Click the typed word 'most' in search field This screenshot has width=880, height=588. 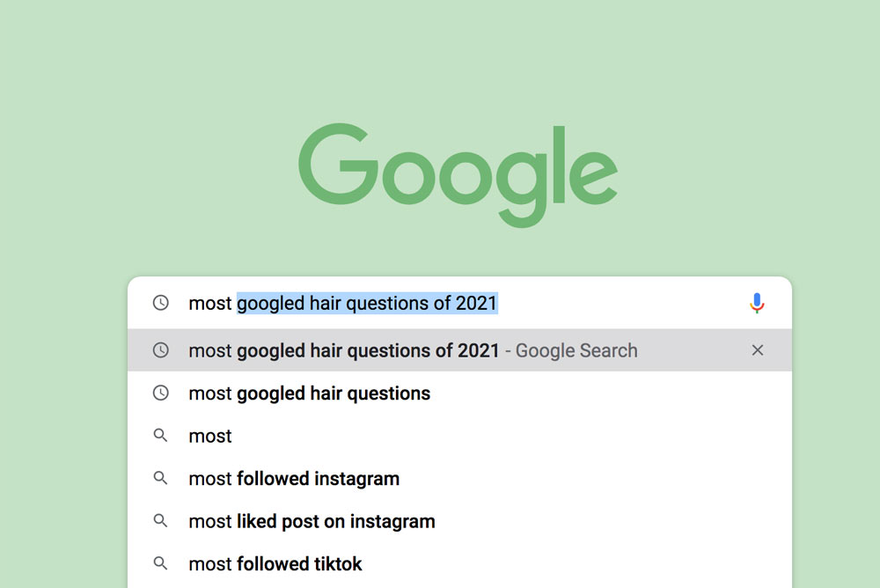210,304
